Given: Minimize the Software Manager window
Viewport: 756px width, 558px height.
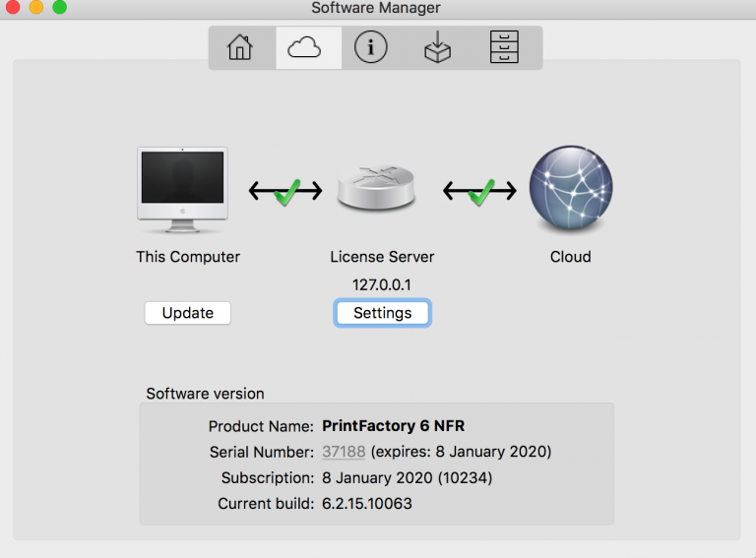Looking at the screenshot, I should pos(36,7).
